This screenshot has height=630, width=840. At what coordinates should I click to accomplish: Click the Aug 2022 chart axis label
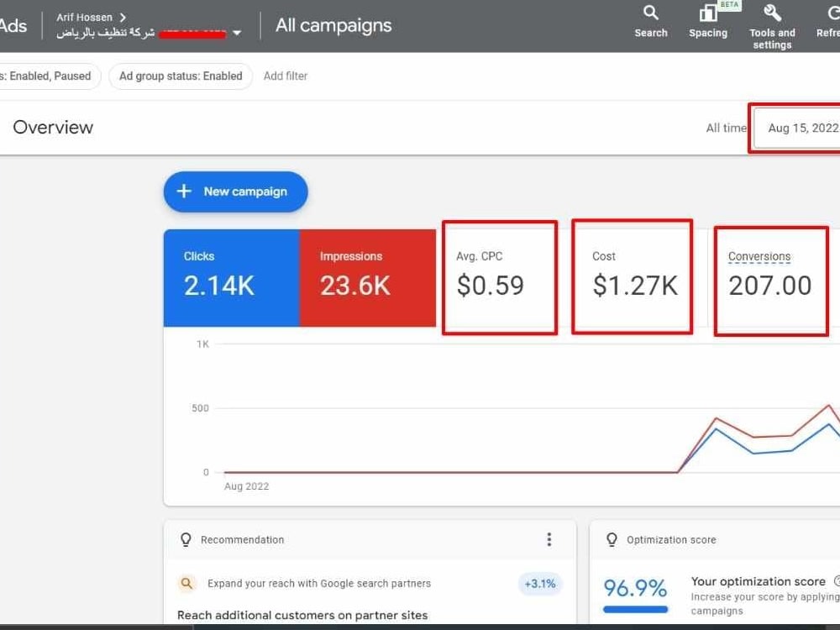click(246, 486)
